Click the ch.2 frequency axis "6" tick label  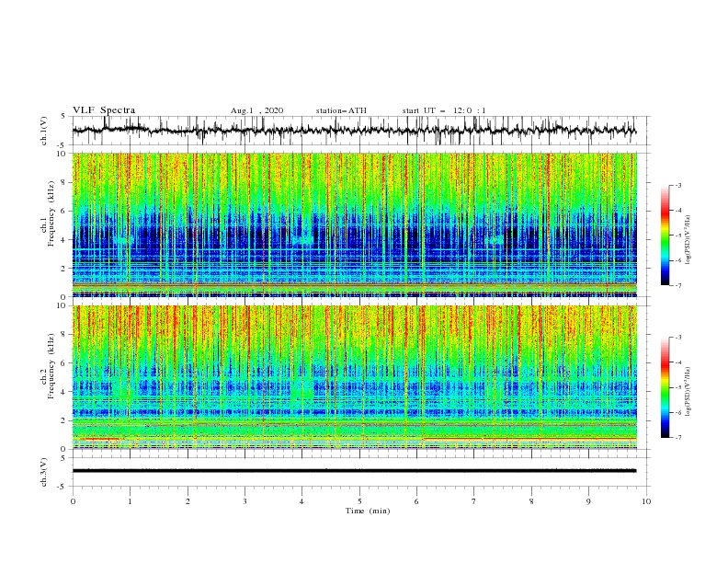click(65, 363)
